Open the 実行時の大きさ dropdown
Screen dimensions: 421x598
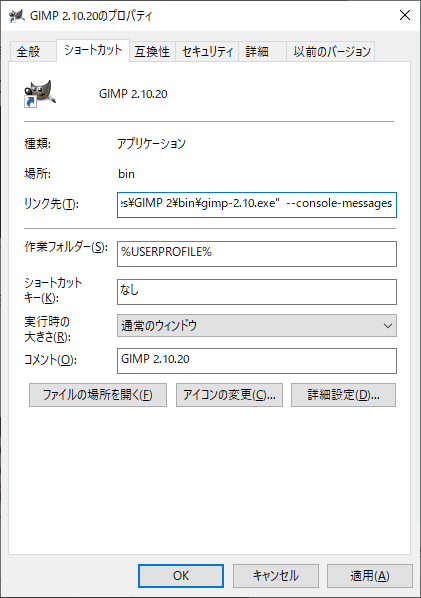click(257, 326)
